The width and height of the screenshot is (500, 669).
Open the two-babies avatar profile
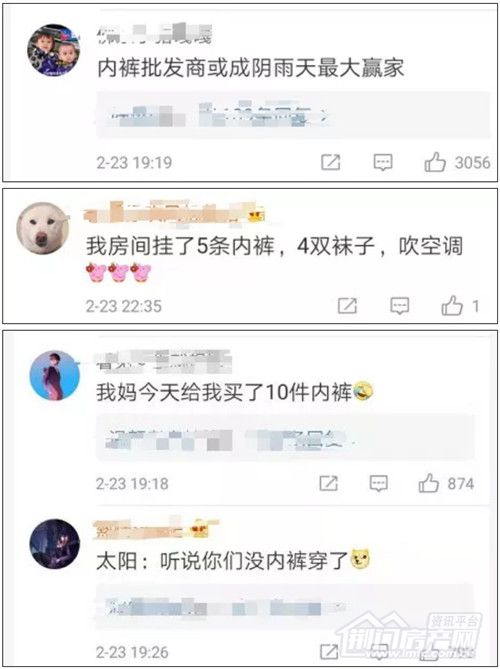coord(53,50)
